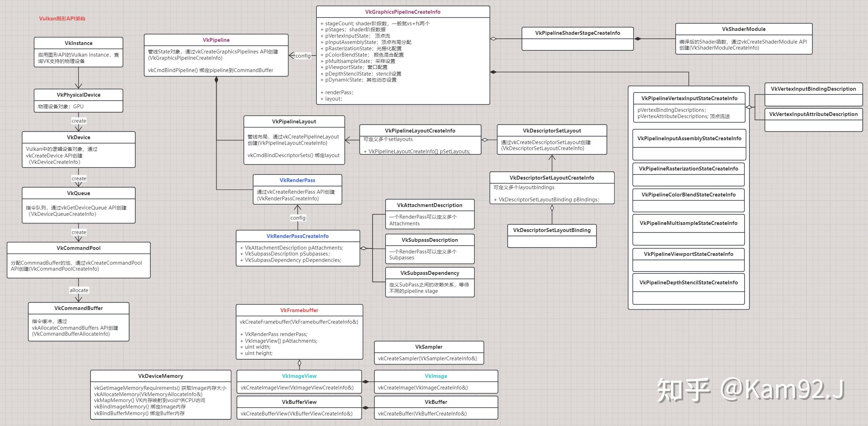Click the red Vulkan图形API架构 title text
The image size is (868, 426).
(x=62, y=19)
